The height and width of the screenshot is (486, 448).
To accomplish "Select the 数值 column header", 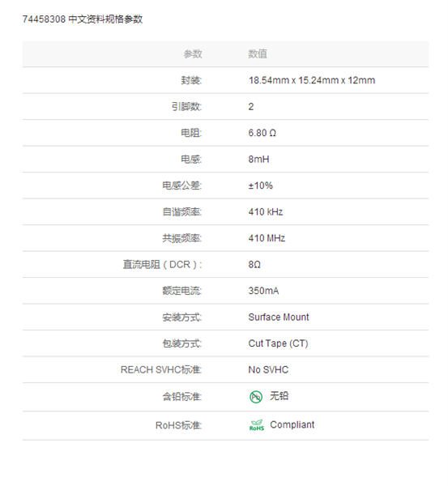I will 258,54.
